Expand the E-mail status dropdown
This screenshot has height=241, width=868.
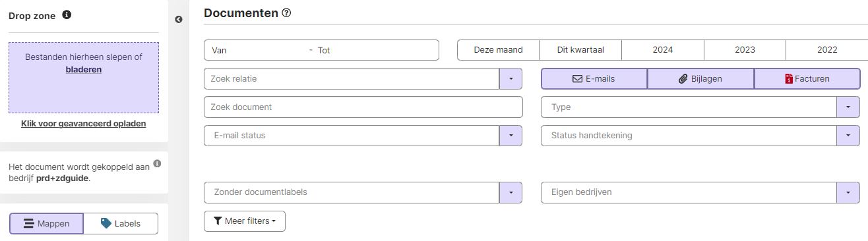(x=511, y=135)
